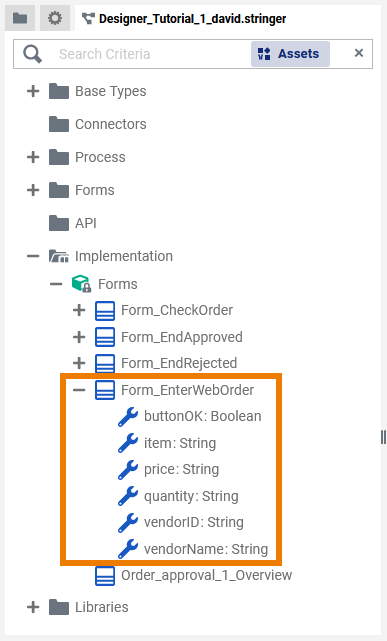Click the locked Forms package icon
Screen dimensions: 387x641
82,284
